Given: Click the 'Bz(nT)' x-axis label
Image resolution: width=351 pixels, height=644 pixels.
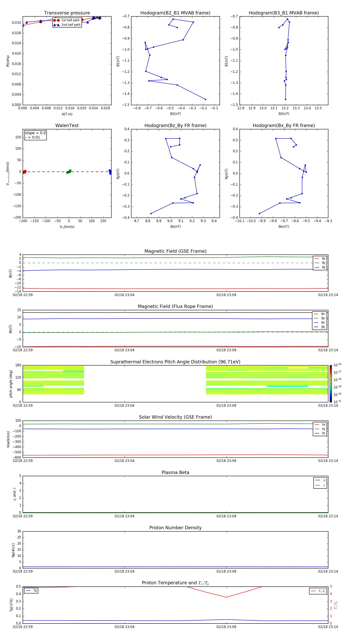Looking at the screenshot, I should coord(175,227).
